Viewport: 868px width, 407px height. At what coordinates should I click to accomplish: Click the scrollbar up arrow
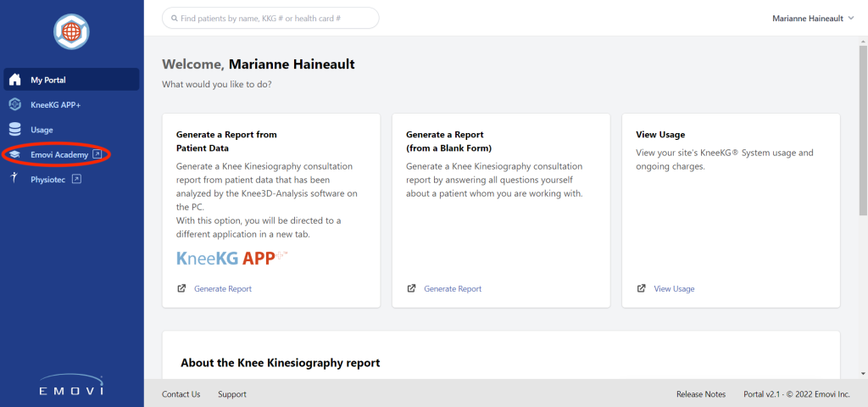click(862, 42)
